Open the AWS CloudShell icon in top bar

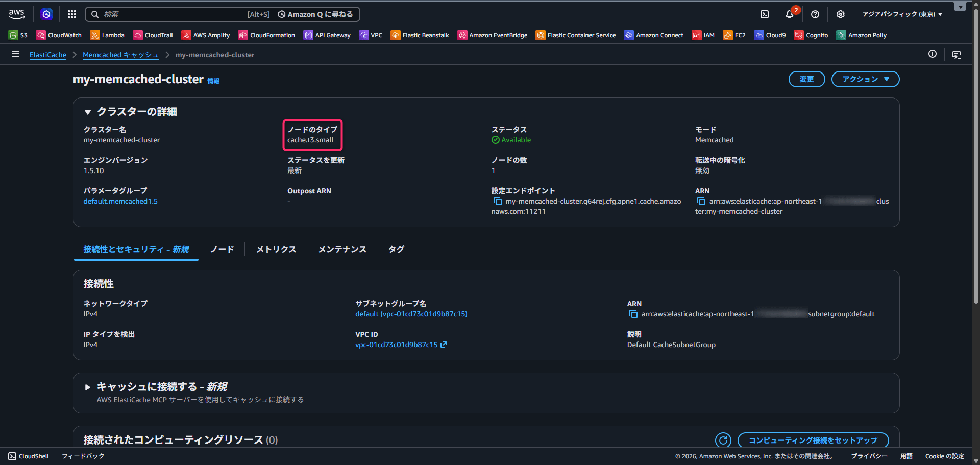[765, 14]
